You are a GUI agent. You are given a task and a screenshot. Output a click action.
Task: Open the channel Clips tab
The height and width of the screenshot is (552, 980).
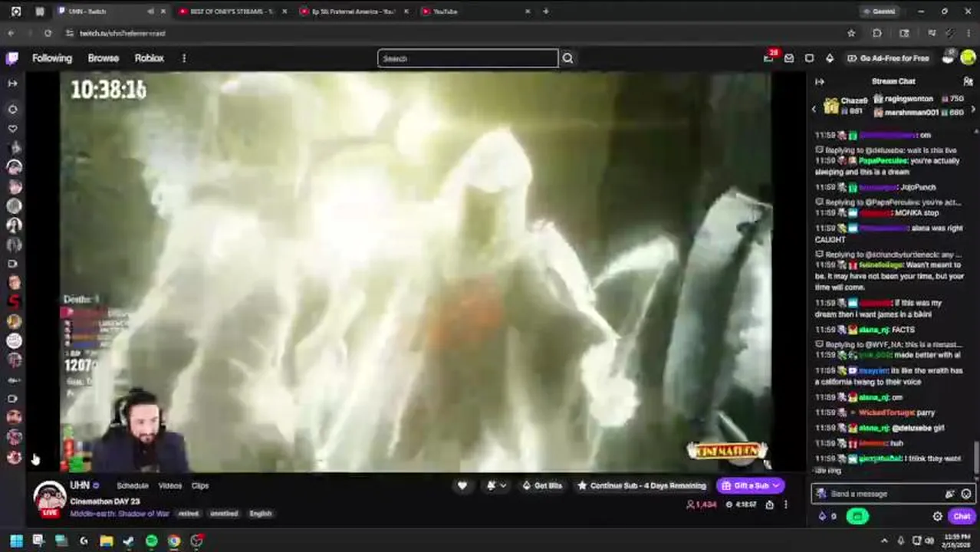[199, 486]
